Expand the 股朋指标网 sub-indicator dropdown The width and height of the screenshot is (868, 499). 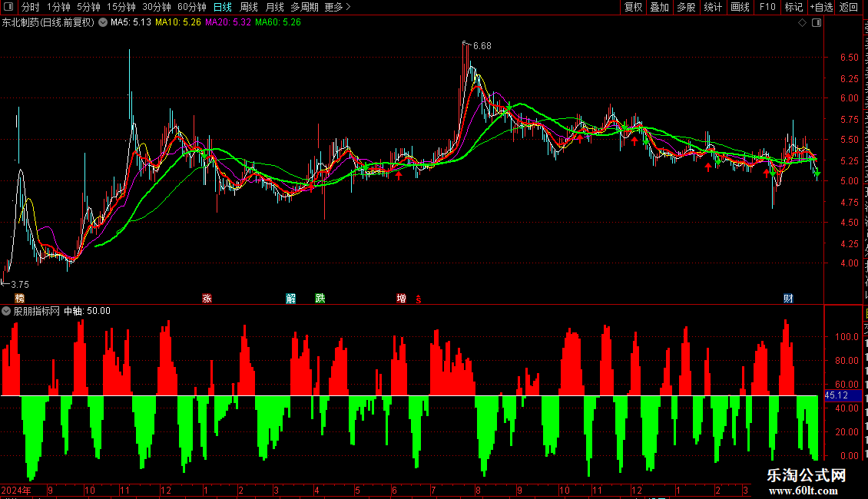(x=6, y=311)
